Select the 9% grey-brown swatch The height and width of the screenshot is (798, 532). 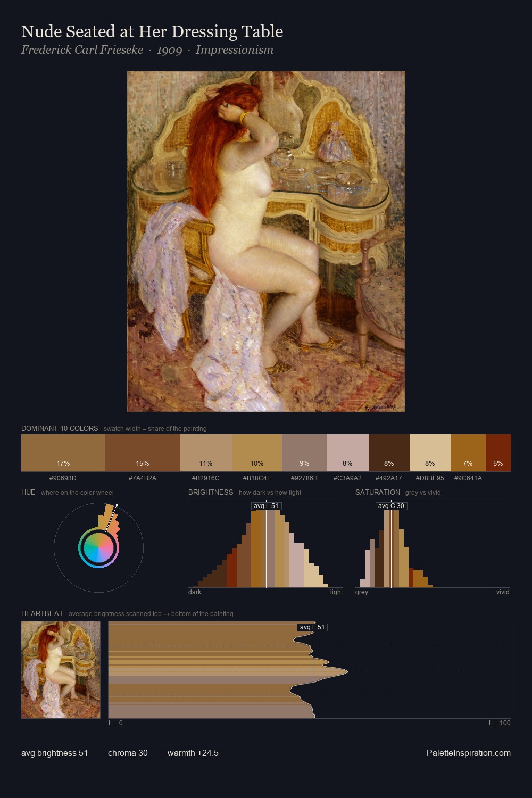[304, 453]
